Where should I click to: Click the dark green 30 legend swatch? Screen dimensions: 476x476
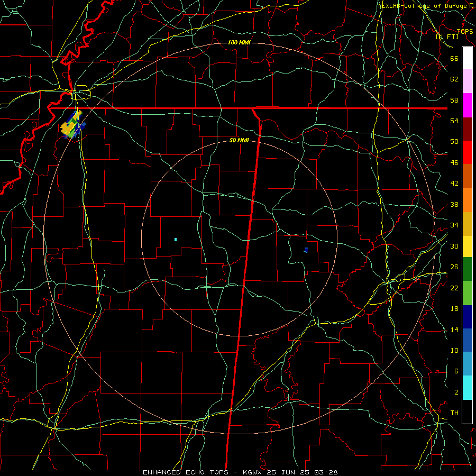point(467,269)
